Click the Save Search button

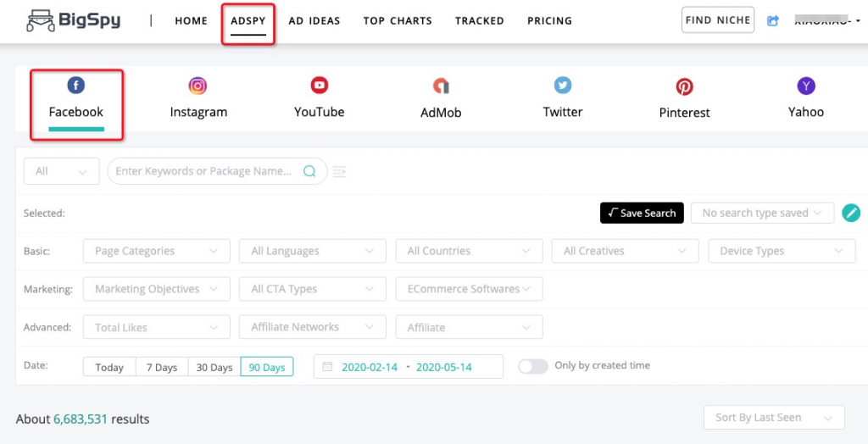[x=642, y=213]
